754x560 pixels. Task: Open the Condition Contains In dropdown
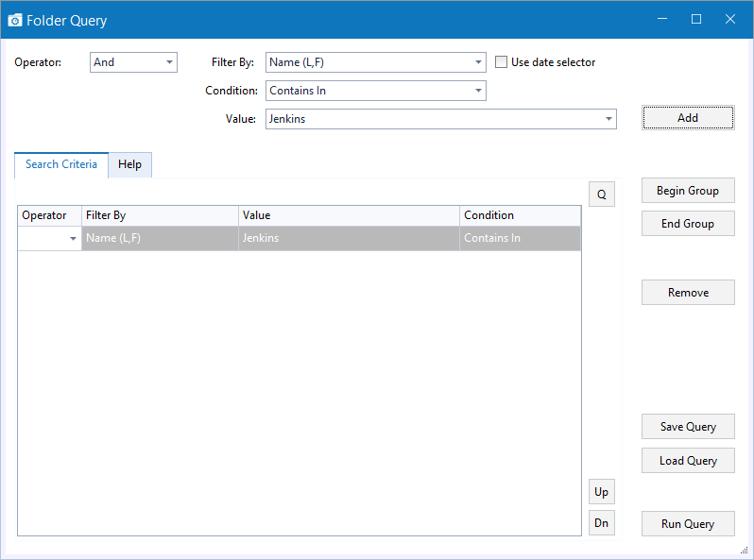(478, 91)
